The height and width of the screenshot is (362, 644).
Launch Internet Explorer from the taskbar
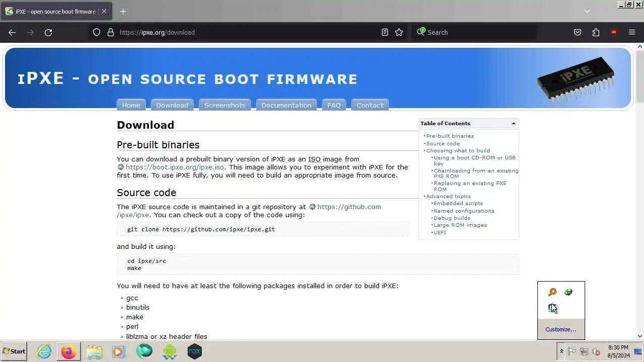click(44, 351)
